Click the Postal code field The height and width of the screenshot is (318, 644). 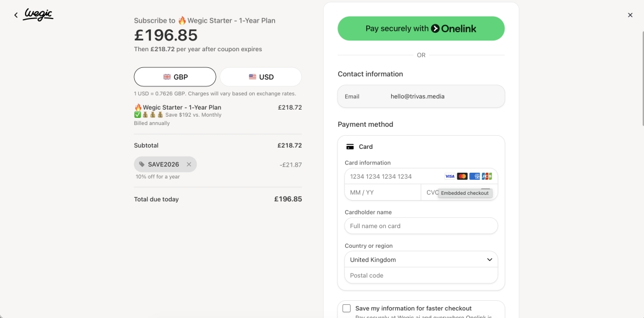[x=421, y=275]
